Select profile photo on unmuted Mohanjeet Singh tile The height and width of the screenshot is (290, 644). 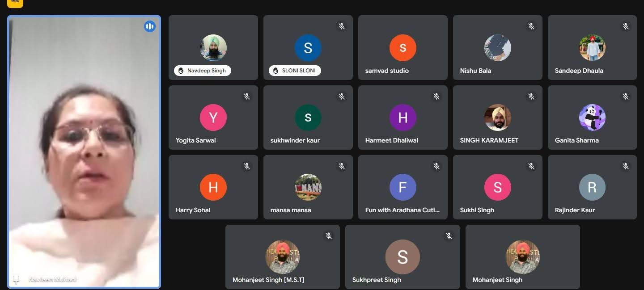(x=523, y=257)
